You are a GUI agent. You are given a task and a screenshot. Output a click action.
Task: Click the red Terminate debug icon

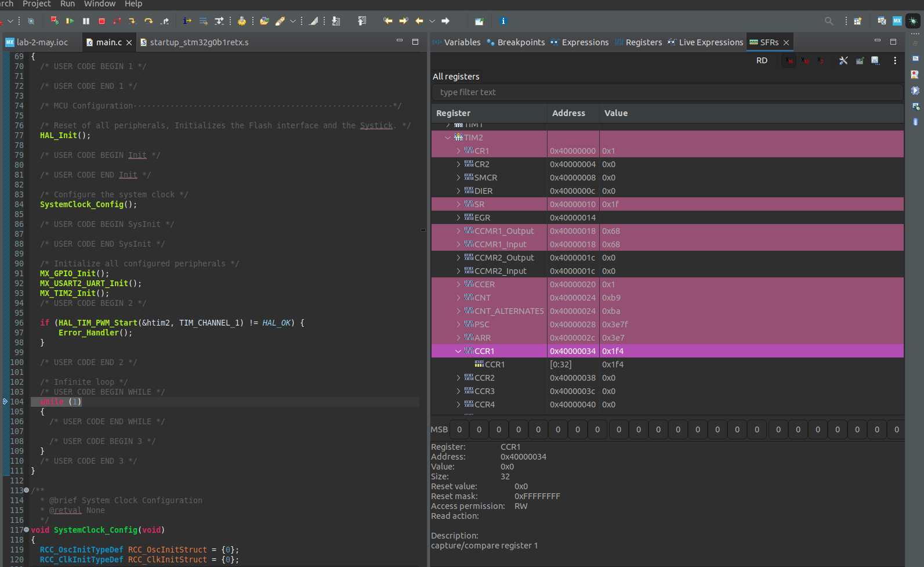[102, 21]
